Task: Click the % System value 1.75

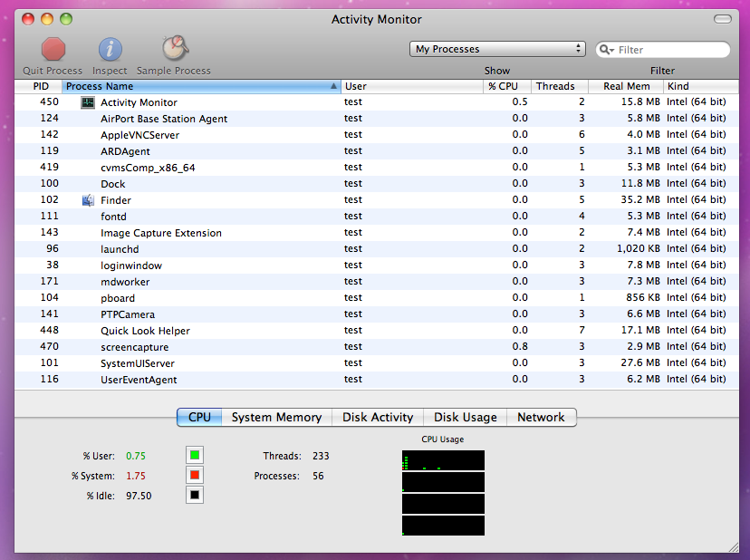Action: pyautogui.click(x=136, y=476)
